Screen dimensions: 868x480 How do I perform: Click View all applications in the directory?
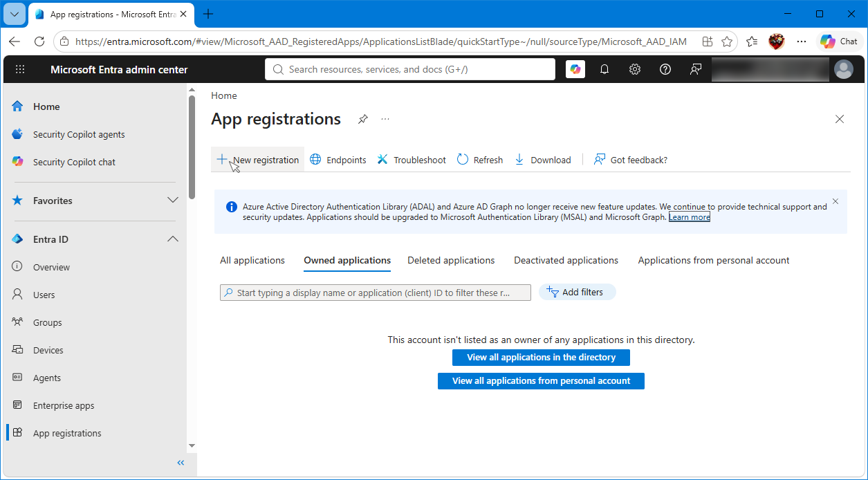(x=541, y=358)
